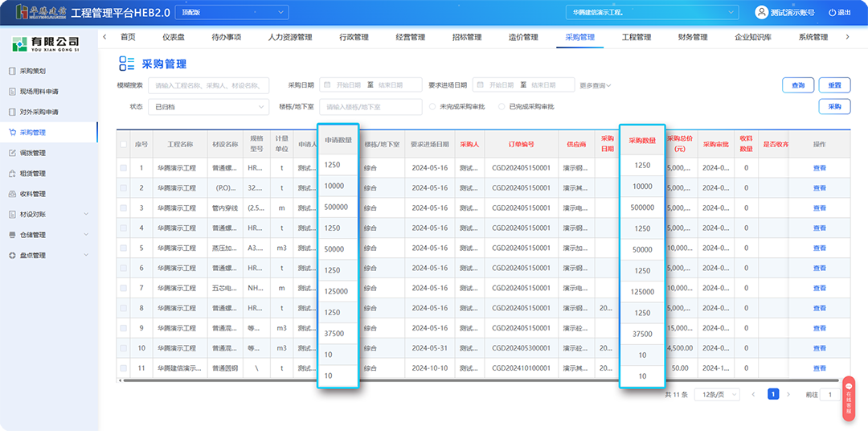The width and height of the screenshot is (868, 431).
Task: Tick the checkbox for row 3
Action: tap(123, 207)
